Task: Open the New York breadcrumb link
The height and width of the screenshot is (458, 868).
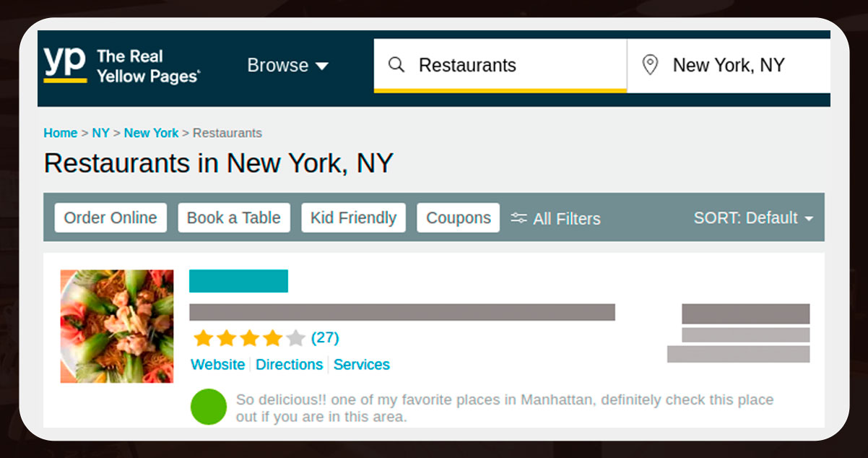Action: pyautogui.click(x=151, y=133)
